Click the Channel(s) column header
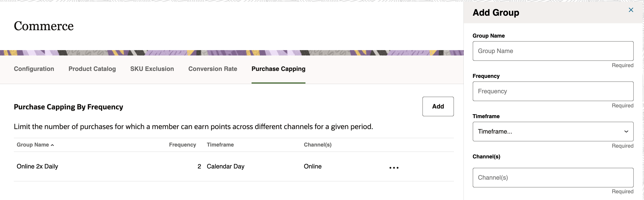This screenshot has height=200, width=644. pyautogui.click(x=318, y=145)
